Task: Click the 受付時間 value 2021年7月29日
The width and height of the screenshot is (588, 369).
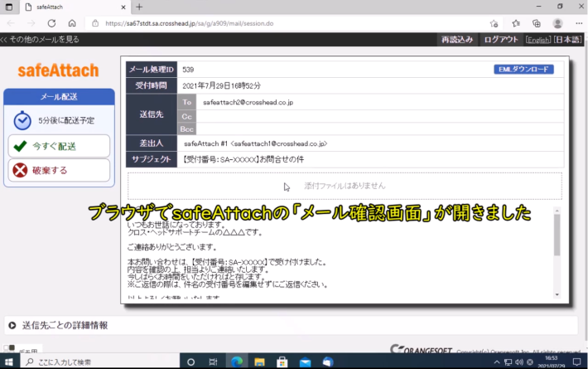Action: pos(221,85)
